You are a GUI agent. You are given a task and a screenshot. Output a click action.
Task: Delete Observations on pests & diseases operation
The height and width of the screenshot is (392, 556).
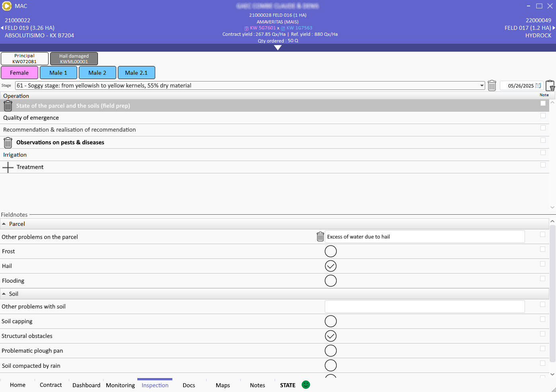(x=8, y=142)
